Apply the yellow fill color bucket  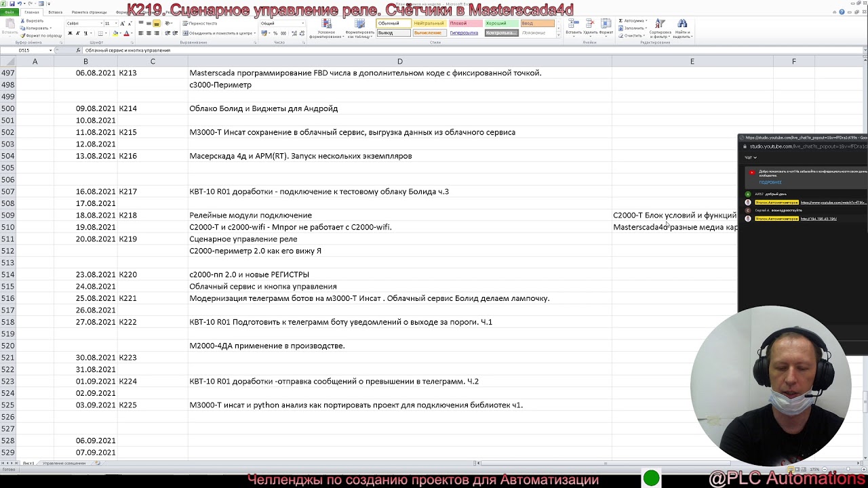pyautogui.click(x=115, y=33)
